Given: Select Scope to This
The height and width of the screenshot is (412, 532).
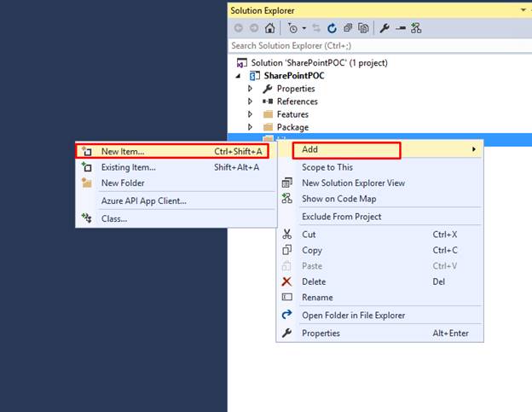Looking at the screenshot, I should (379, 167).
